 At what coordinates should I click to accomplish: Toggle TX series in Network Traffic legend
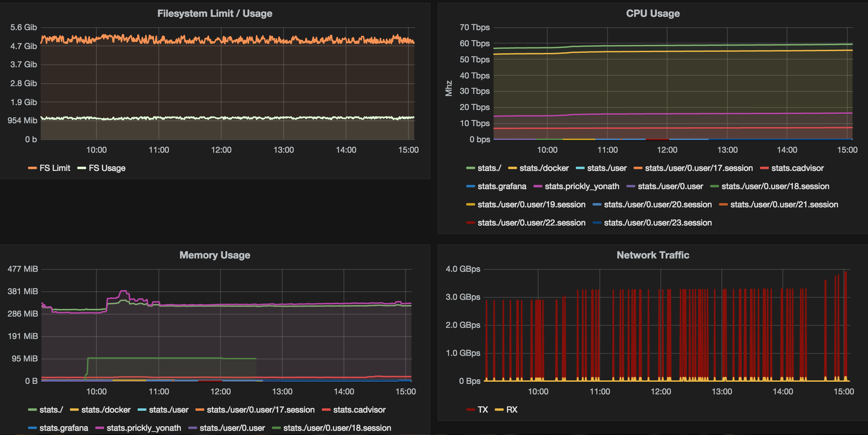coord(483,410)
